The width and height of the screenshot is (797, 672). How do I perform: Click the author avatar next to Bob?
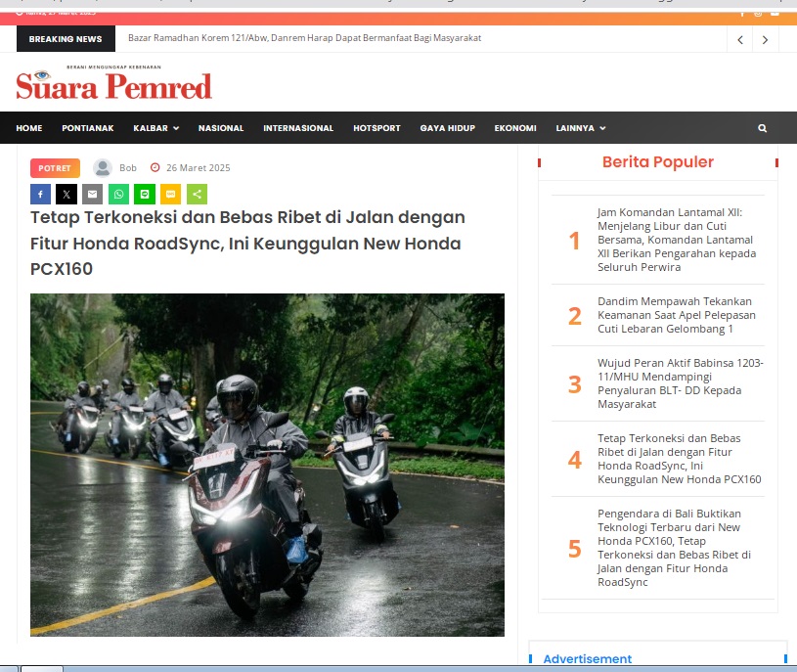coord(102,167)
